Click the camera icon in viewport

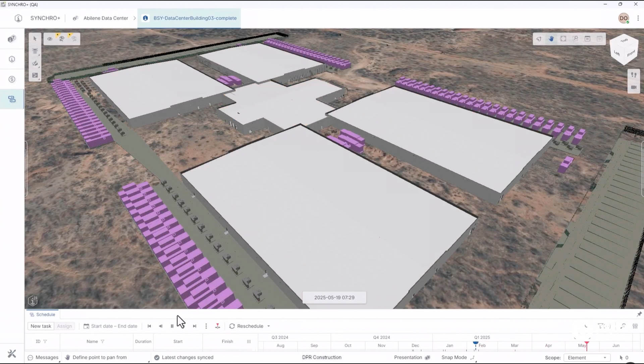pyautogui.click(x=634, y=87)
